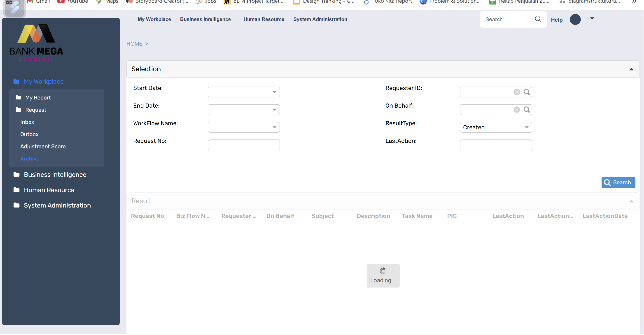Go to HOME breadcrumb link
This screenshot has height=335, width=644.
tap(135, 44)
